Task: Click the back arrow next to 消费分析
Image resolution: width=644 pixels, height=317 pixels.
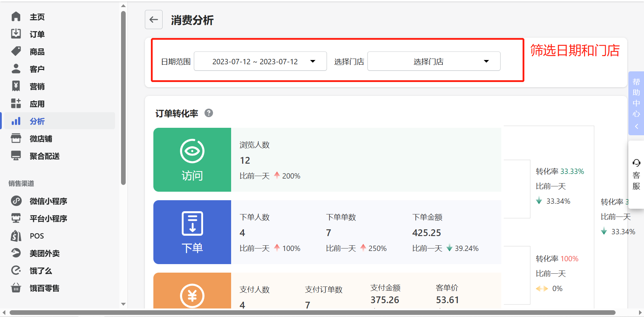Action: [154, 20]
